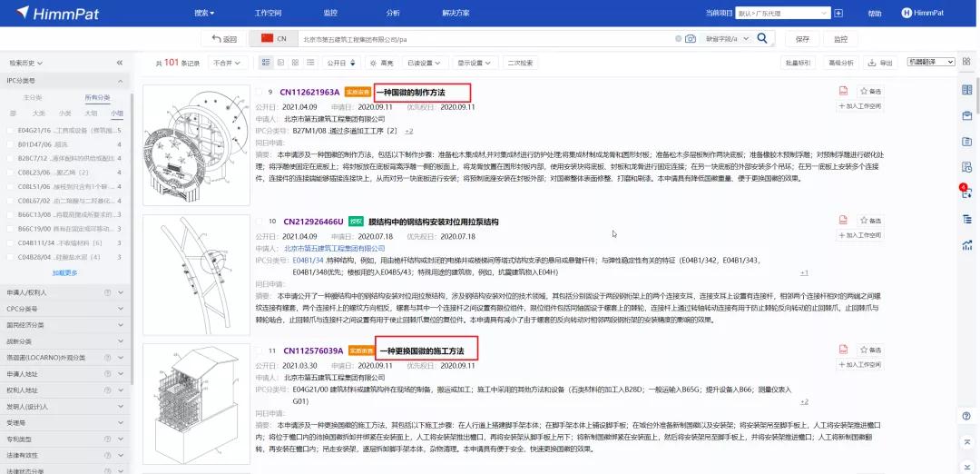Check the C04B111/34 IPC filter checkbox
This screenshot has height=474, width=980.
tap(11, 242)
